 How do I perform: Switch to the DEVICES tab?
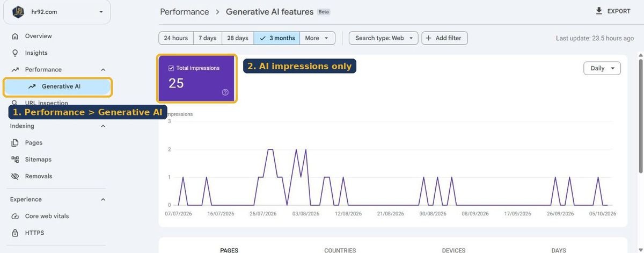pyautogui.click(x=453, y=250)
